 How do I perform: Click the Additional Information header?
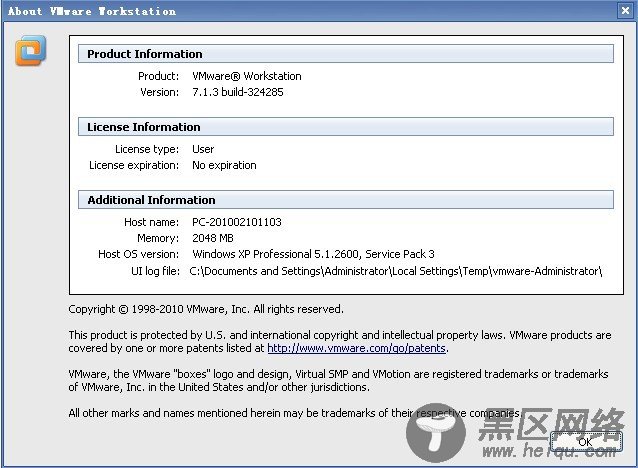tap(346, 200)
